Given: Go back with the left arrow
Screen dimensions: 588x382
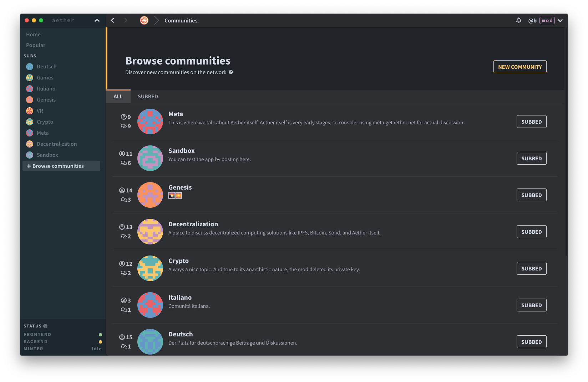Looking at the screenshot, I should (113, 20).
